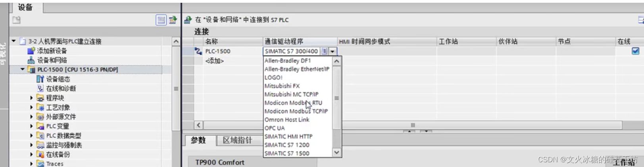Click the Traces folder icon
Screen dimensions: 644x167
[x=40, y=163]
